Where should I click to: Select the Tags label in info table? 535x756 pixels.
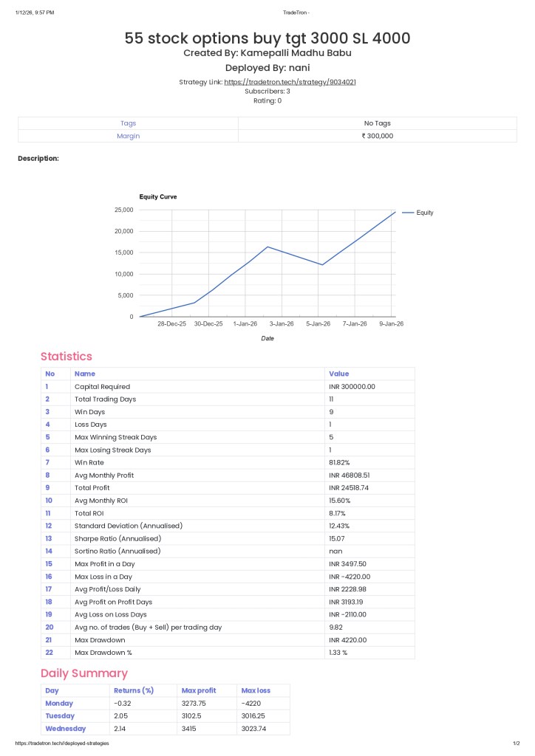(x=128, y=123)
